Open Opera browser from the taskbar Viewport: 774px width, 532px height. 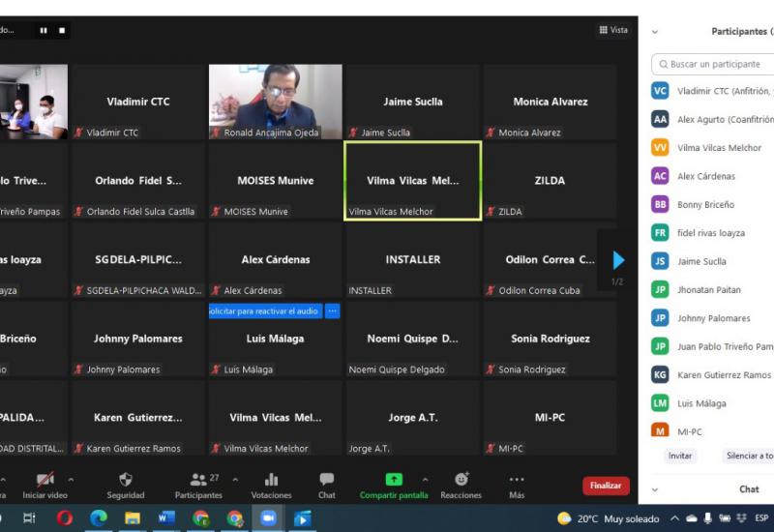tap(65, 518)
